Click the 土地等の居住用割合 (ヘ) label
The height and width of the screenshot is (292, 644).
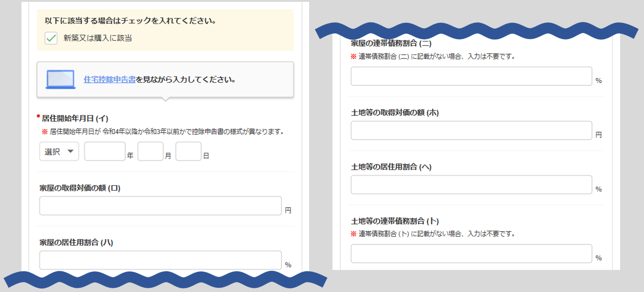point(391,167)
